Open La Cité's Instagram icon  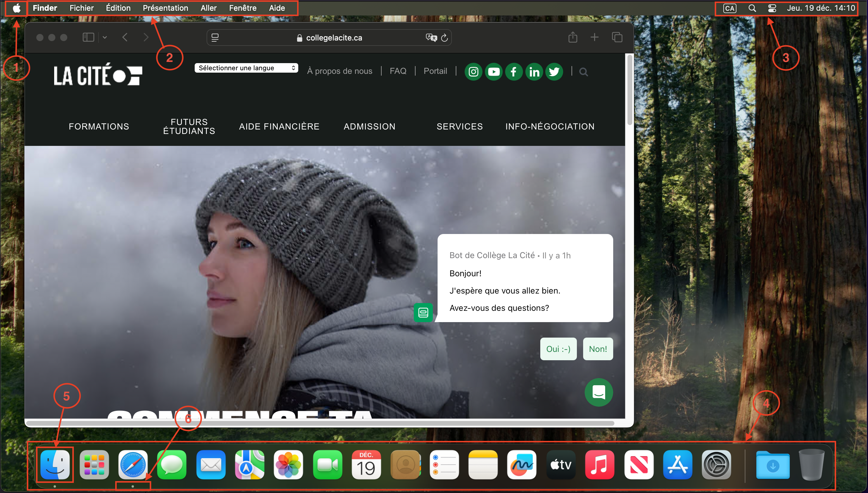pos(473,71)
